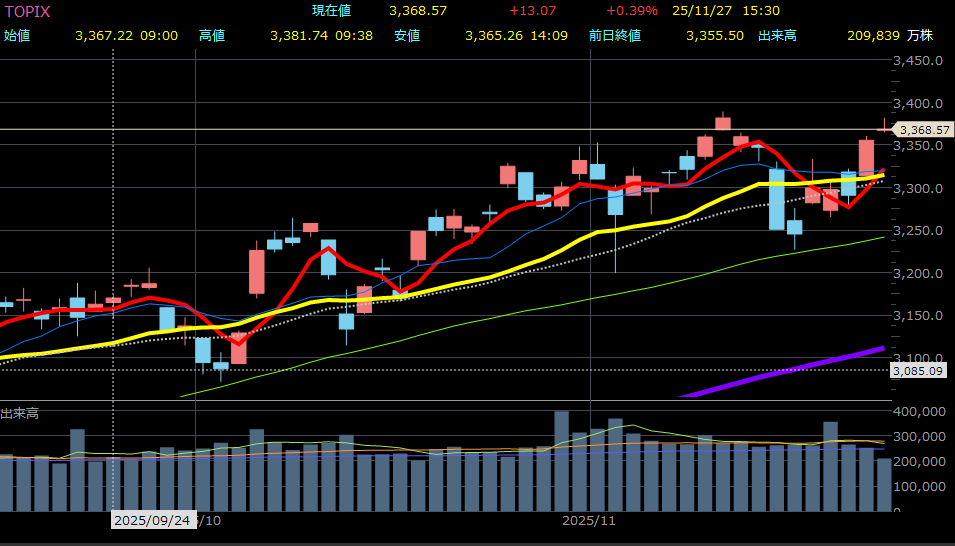This screenshot has height=546, width=955.
Task: Click the TOPIX symbol name
Action: click(28, 11)
